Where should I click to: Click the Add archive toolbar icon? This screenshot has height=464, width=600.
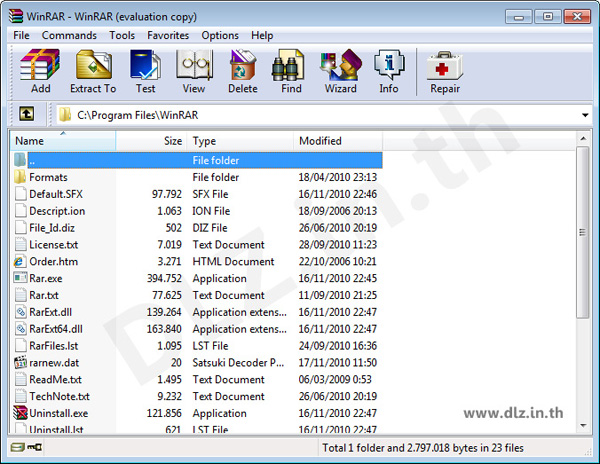click(40, 64)
